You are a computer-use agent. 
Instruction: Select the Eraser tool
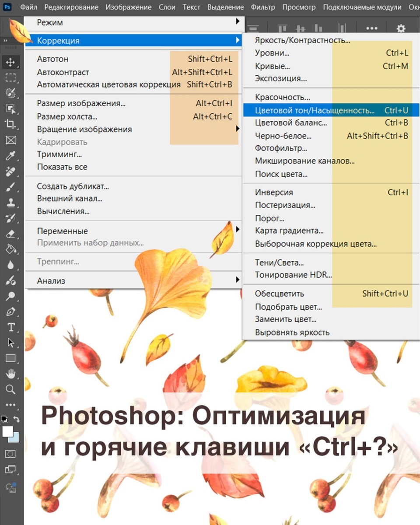[10, 234]
